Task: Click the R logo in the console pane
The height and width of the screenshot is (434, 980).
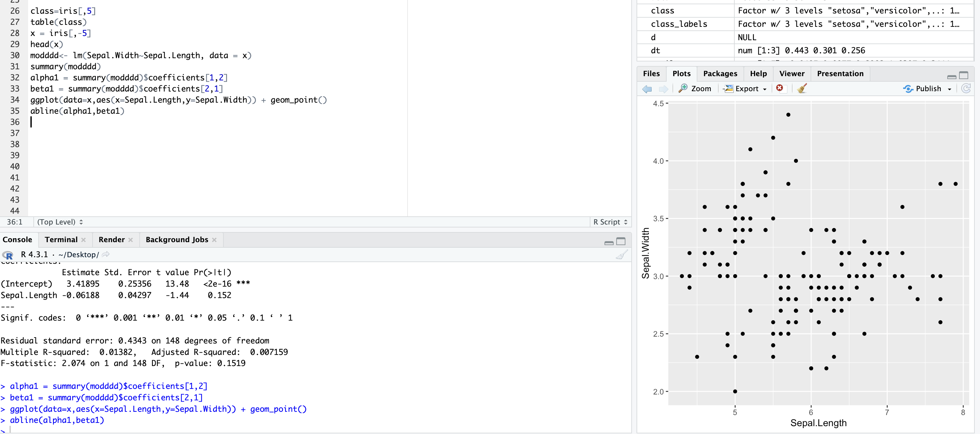Action: tap(8, 255)
